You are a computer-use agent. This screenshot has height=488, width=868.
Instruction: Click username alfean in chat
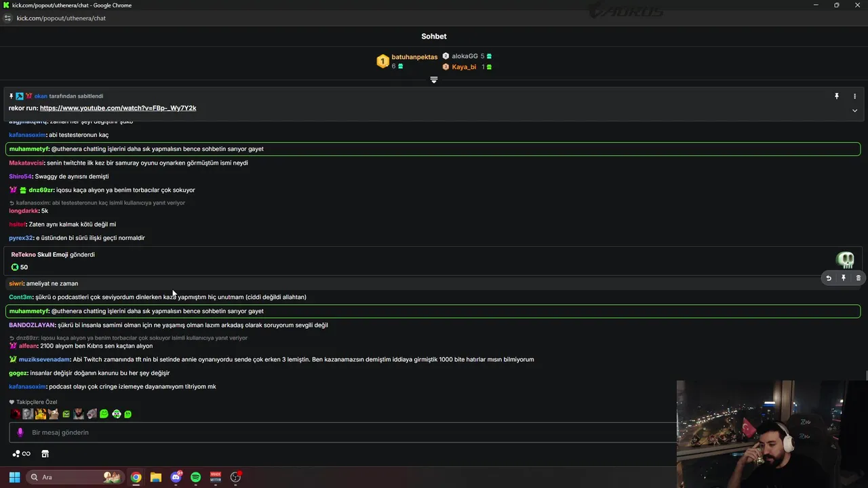[x=28, y=346]
